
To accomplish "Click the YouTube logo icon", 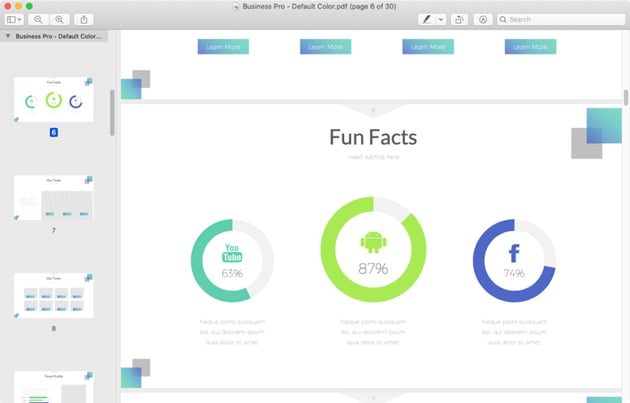I will point(232,253).
